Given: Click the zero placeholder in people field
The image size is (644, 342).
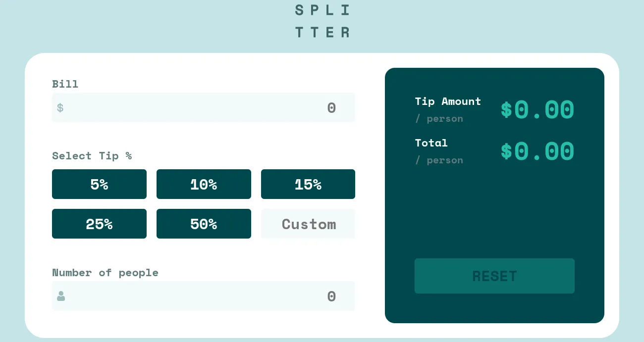Looking at the screenshot, I should [331, 296].
